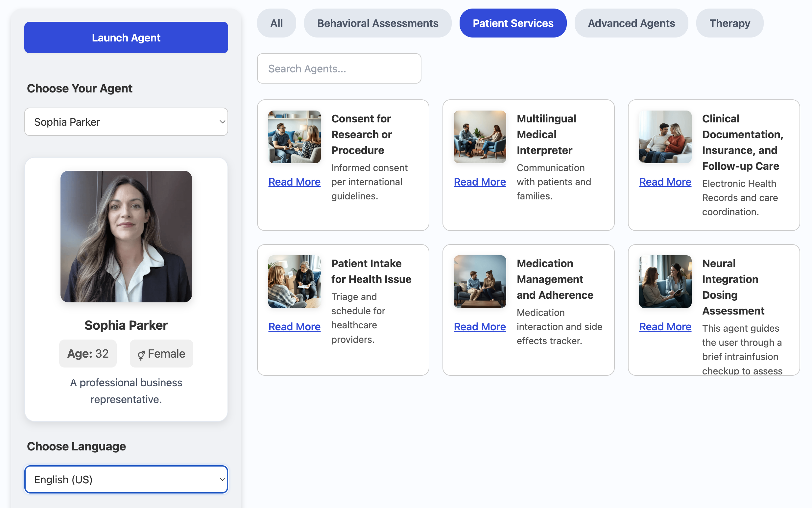Click Sophia Parker's portrait photo
The image size is (812, 508).
coord(126,236)
